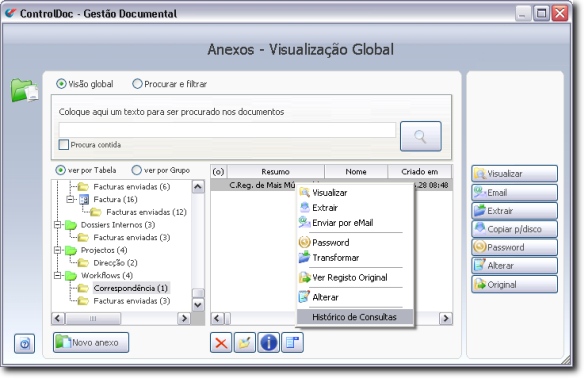
Task: Click the Projectos green folder icon
Action: coord(70,250)
